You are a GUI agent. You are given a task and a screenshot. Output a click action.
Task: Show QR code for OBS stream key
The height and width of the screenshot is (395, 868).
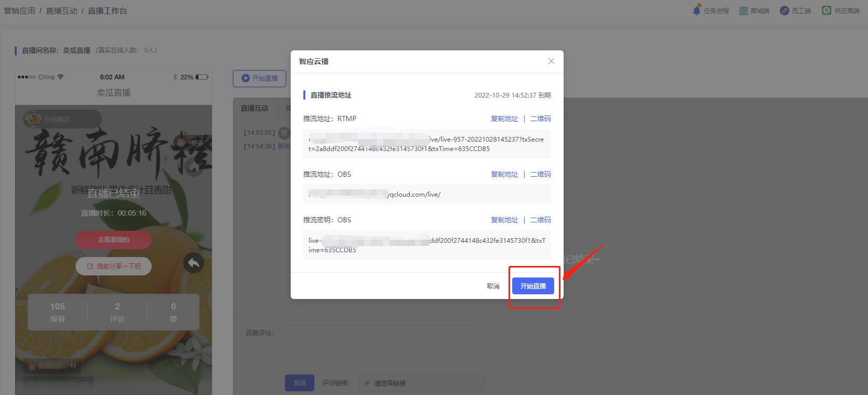coord(541,220)
